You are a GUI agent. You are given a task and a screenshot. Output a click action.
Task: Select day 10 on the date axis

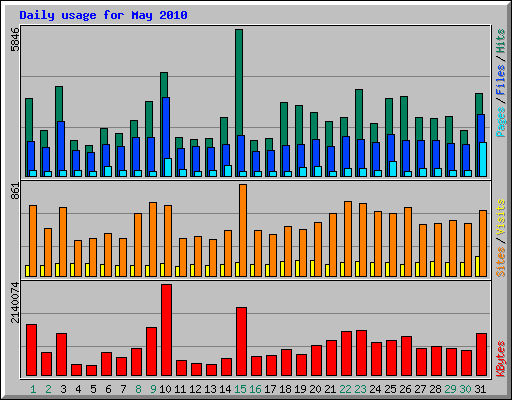coord(165,389)
